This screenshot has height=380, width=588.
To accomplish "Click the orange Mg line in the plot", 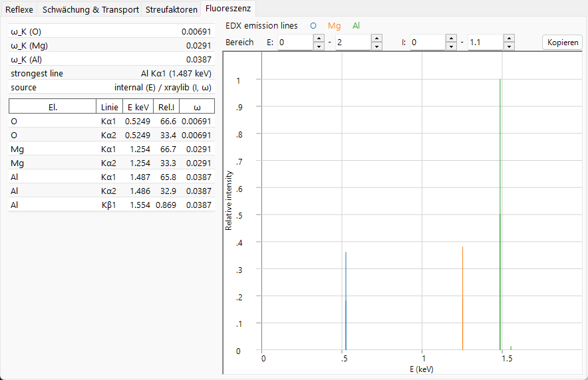I will click(463, 298).
